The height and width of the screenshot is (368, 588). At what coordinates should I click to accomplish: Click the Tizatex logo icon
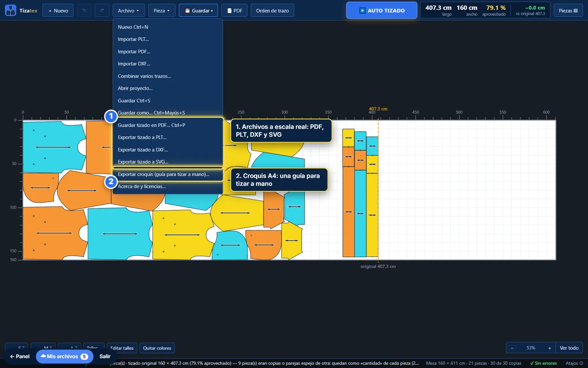11,10
